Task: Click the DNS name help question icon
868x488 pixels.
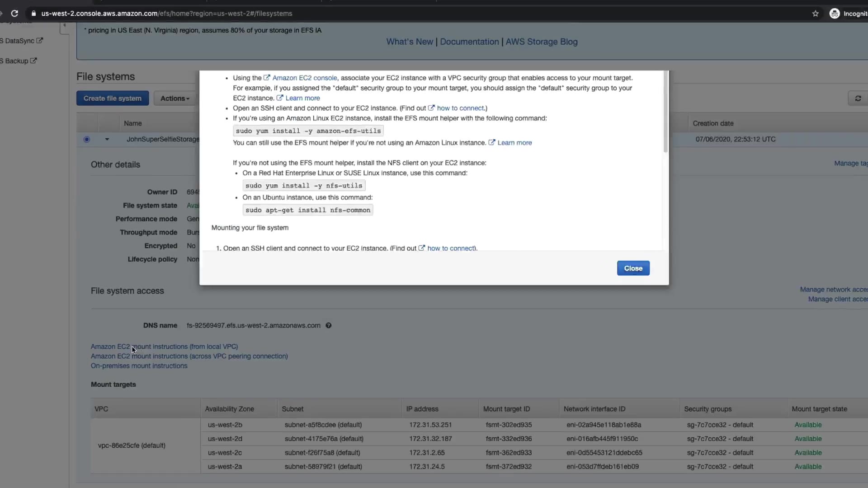Action: (329, 325)
